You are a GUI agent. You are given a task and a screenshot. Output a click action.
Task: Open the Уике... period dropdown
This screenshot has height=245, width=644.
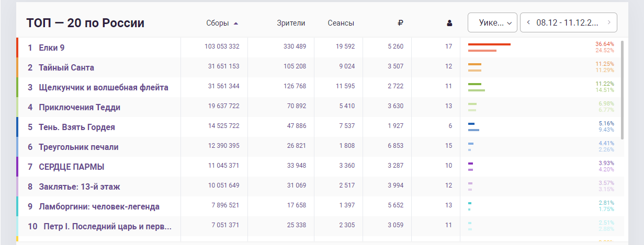click(492, 22)
